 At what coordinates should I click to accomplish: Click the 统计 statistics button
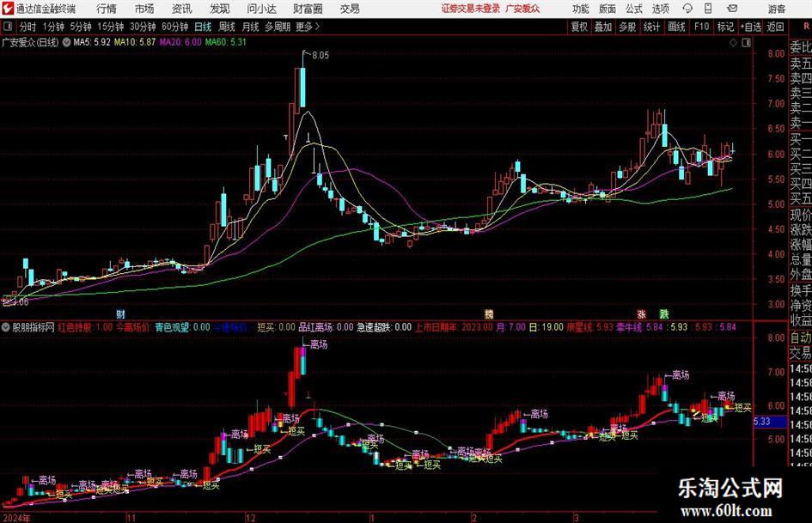[x=651, y=27]
